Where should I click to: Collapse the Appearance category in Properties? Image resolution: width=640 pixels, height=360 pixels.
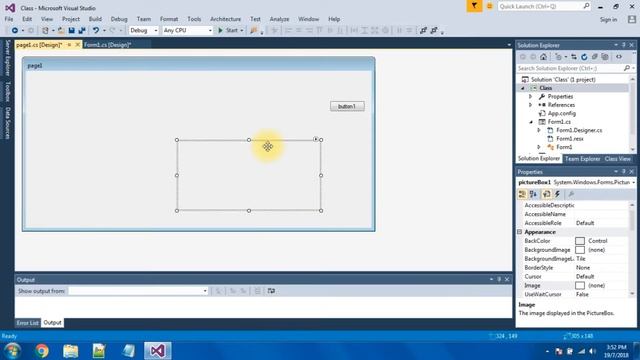click(520, 232)
